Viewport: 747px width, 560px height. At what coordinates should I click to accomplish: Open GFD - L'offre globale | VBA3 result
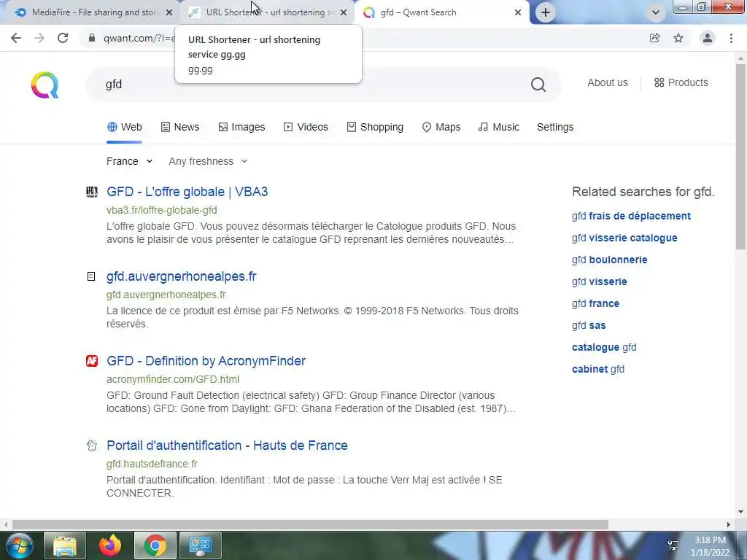coord(187,192)
